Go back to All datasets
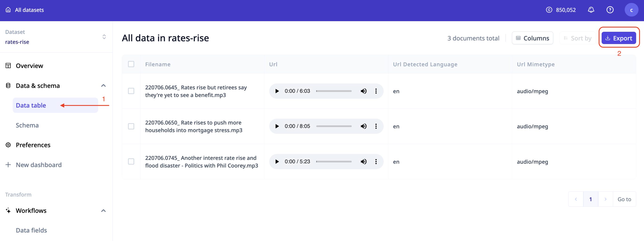The width and height of the screenshot is (644, 241). click(x=29, y=10)
